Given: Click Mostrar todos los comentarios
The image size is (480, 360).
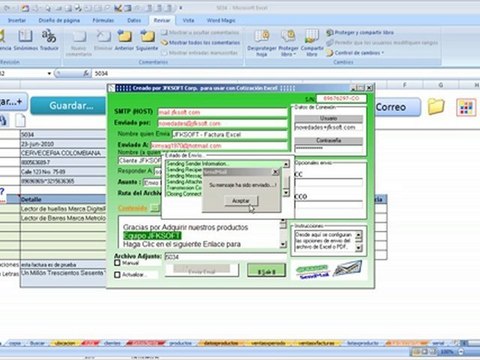Looking at the screenshot, I should 201,43.
